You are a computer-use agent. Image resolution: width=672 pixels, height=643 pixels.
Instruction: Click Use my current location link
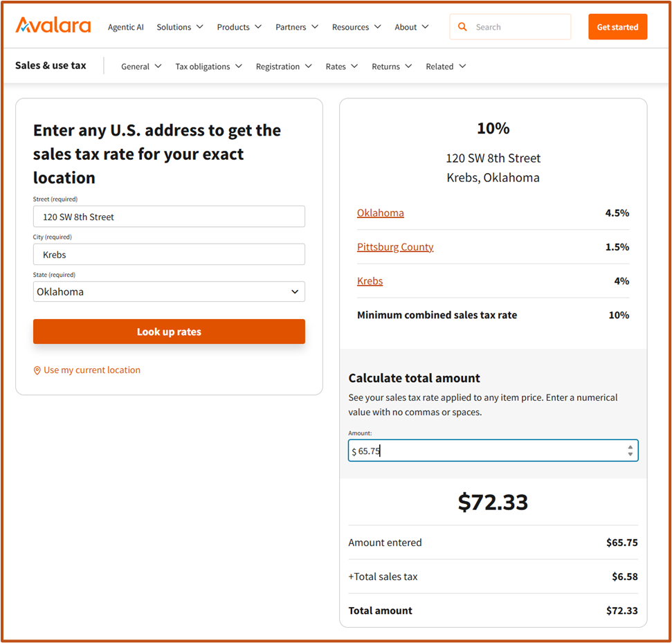(92, 370)
